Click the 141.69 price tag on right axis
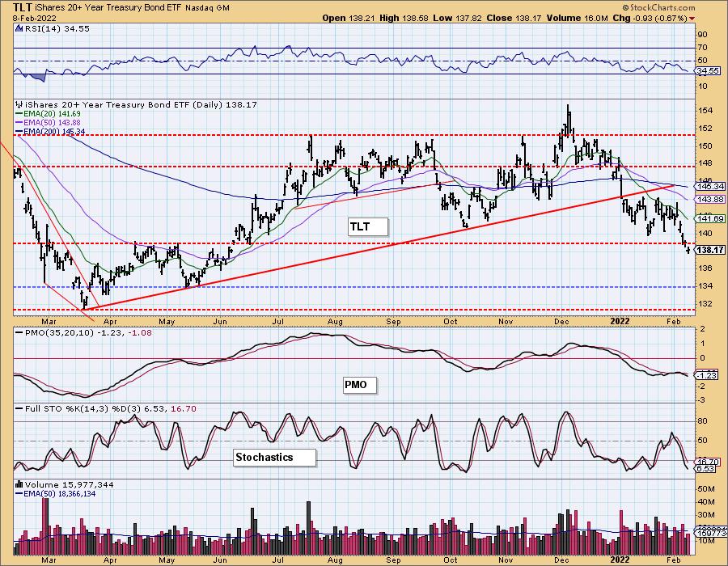Viewport: 728px width, 566px height. pyautogui.click(x=711, y=218)
